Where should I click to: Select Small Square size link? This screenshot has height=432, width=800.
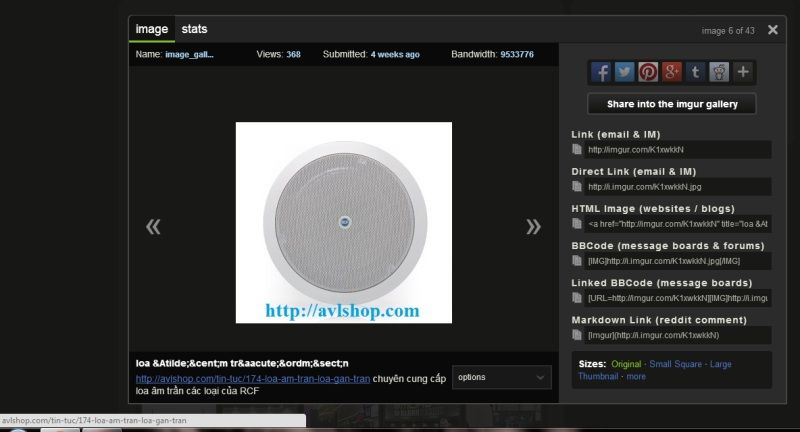676,364
